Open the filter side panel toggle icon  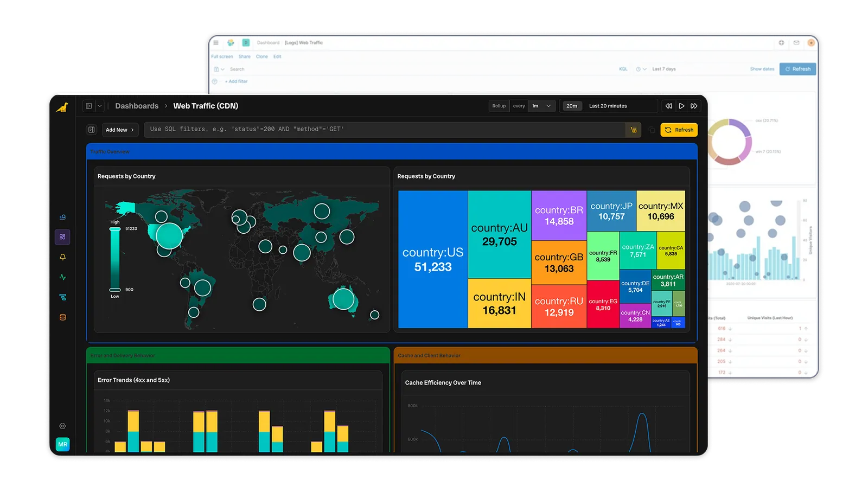click(92, 130)
